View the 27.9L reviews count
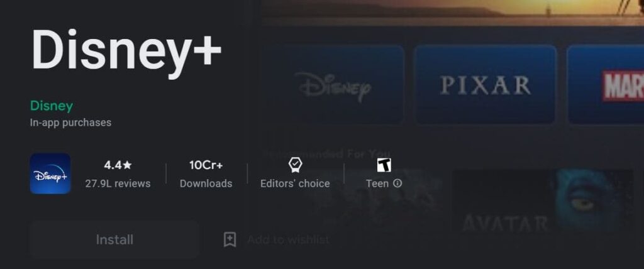 coord(118,184)
